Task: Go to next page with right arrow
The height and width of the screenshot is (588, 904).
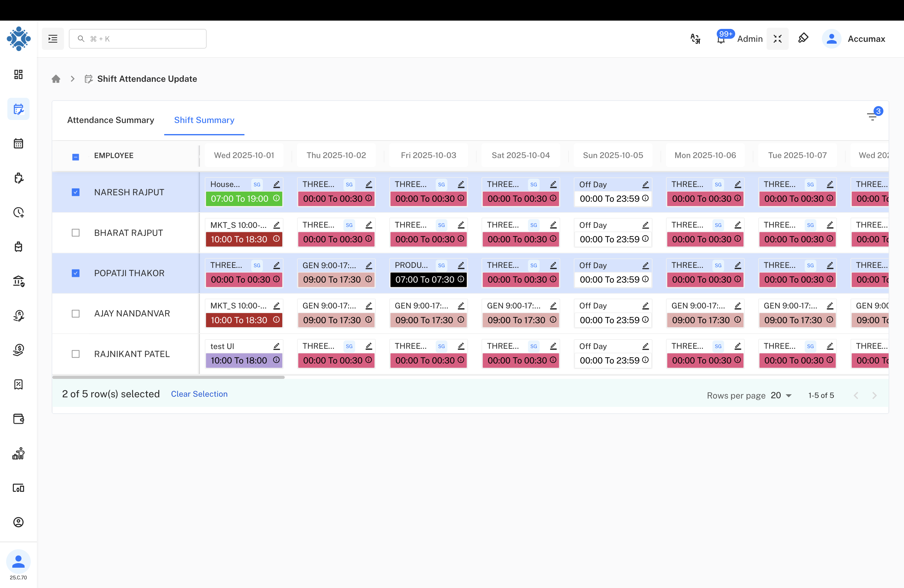Action: 875,395
